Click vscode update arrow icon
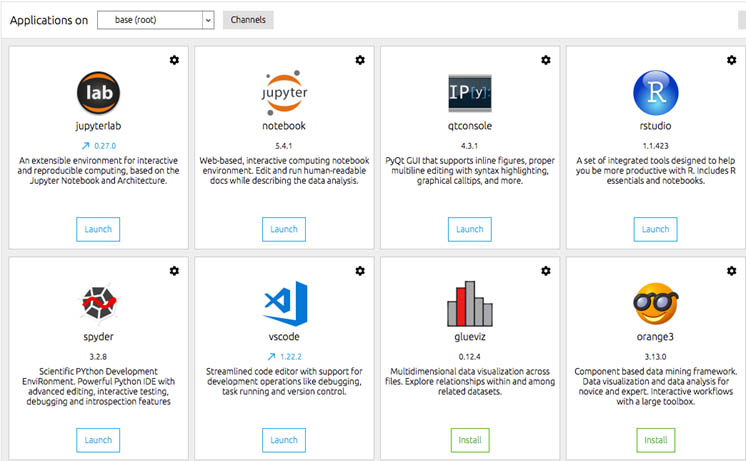The width and height of the screenshot is (746, 461). click(x=271, y=356)
